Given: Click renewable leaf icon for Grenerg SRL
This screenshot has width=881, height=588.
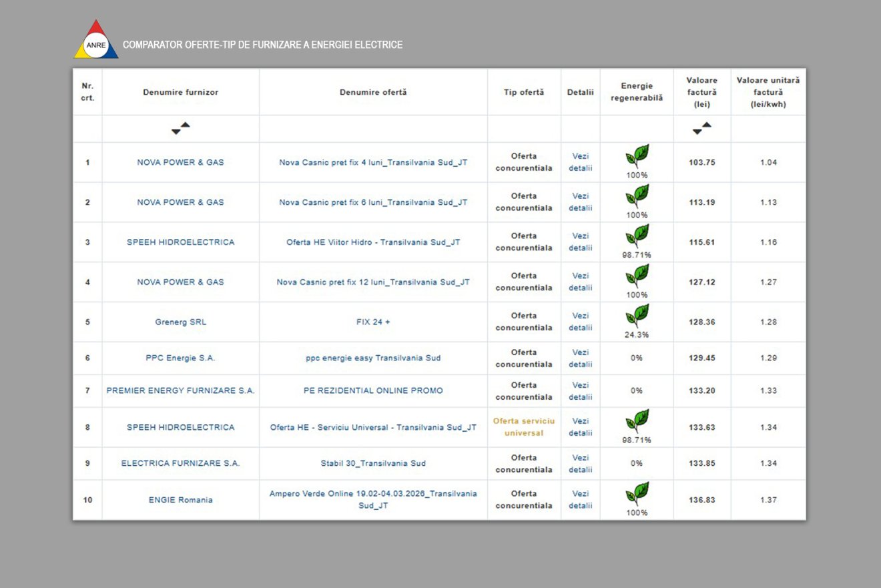Looking at the screenshot, I should point(637,316).
